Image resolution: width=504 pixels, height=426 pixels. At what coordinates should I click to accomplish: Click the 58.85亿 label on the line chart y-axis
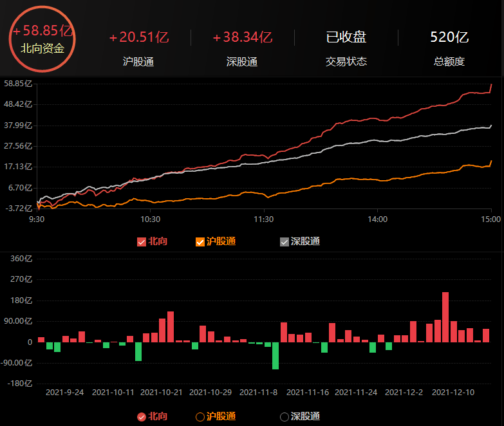[x=18, y=84]
